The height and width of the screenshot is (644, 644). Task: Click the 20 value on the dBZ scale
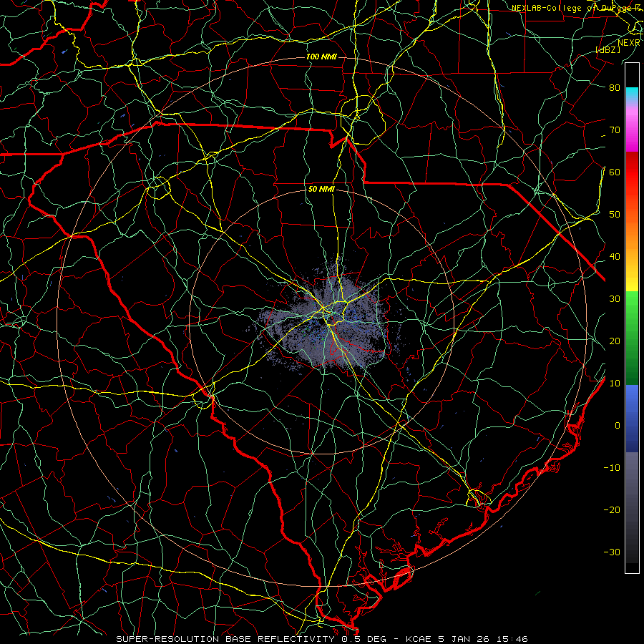tap(615, 341)
